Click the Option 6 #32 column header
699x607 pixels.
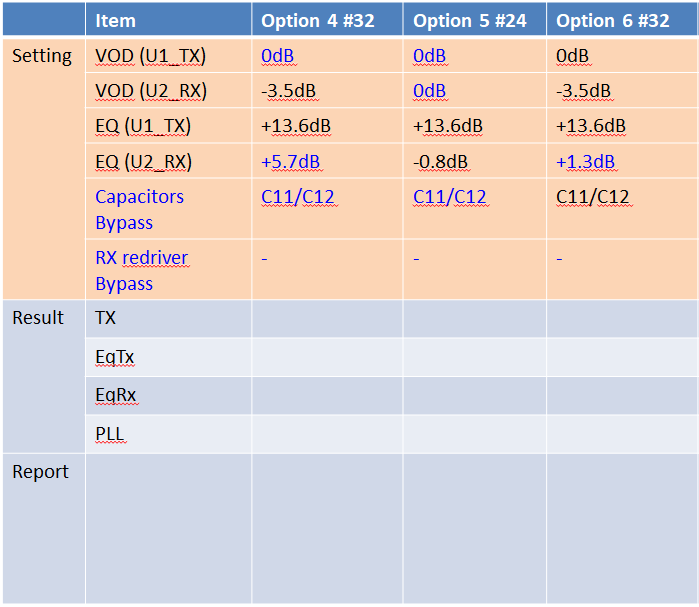(613, 20)
